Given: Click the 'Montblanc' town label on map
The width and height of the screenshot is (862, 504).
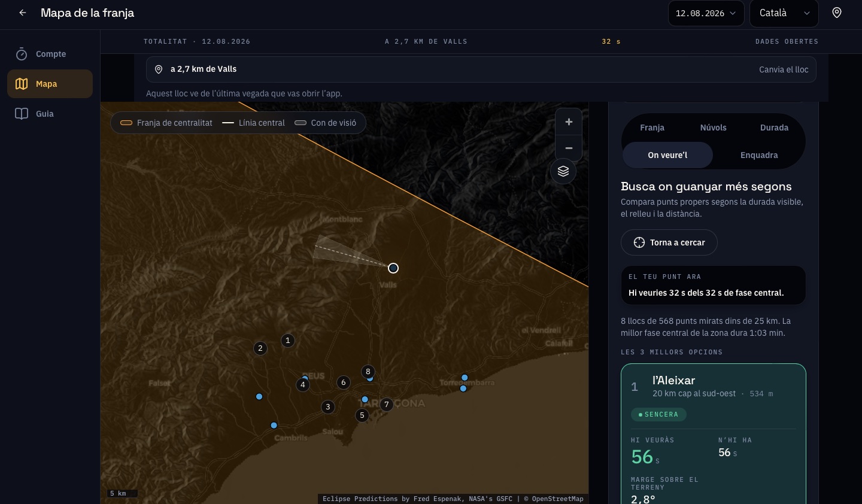Looking at the screenshot, I should 342,219.
